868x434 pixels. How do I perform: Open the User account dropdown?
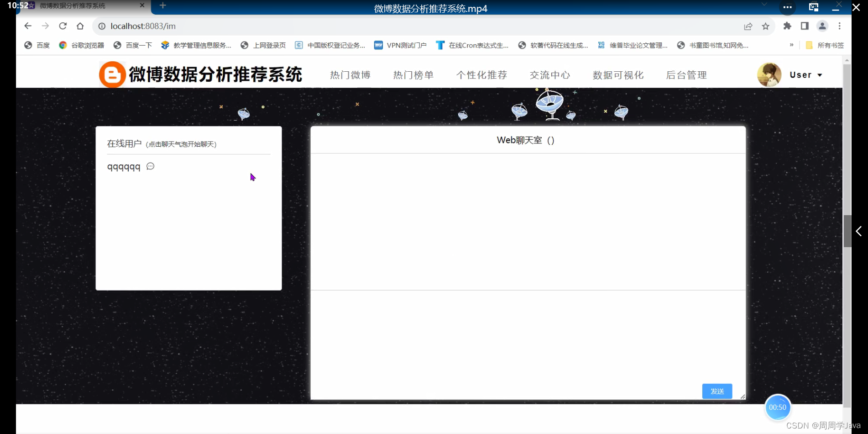point(819,74)
